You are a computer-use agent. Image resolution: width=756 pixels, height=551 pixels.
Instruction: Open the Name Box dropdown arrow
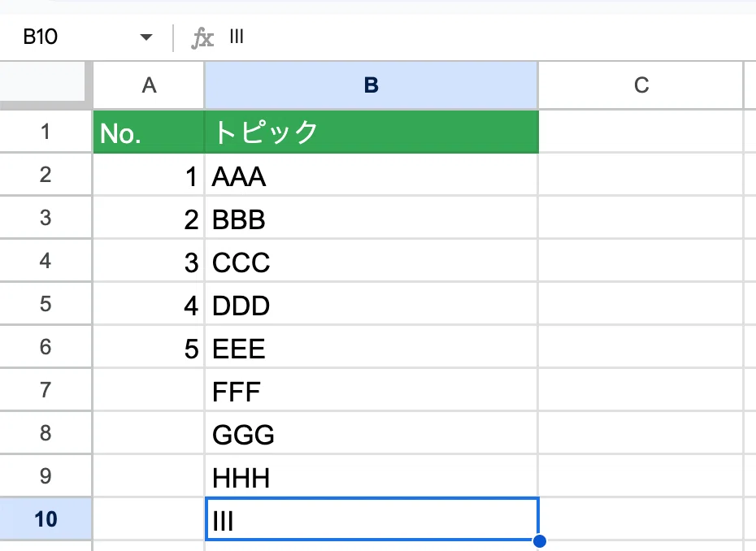[146, 37]
